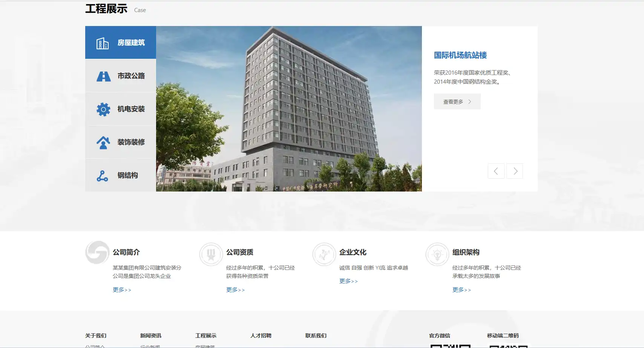The height and width of the screenshot is (348, 644).
Task: Click the gear icon for 机电安装
Action: (103, 109)
